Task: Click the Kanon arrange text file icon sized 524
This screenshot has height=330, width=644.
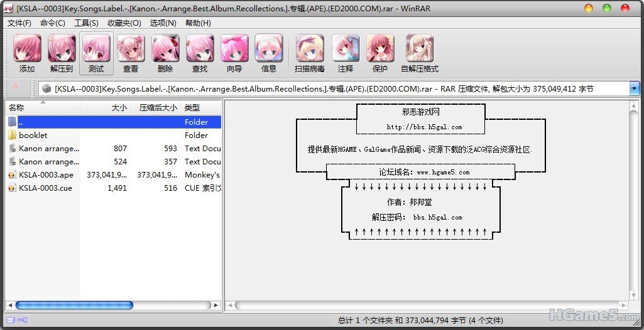Action: [x=13, y=161]
